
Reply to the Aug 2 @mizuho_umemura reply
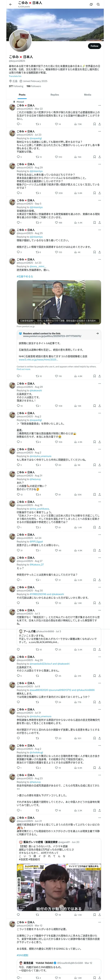(x=18, y=465)
